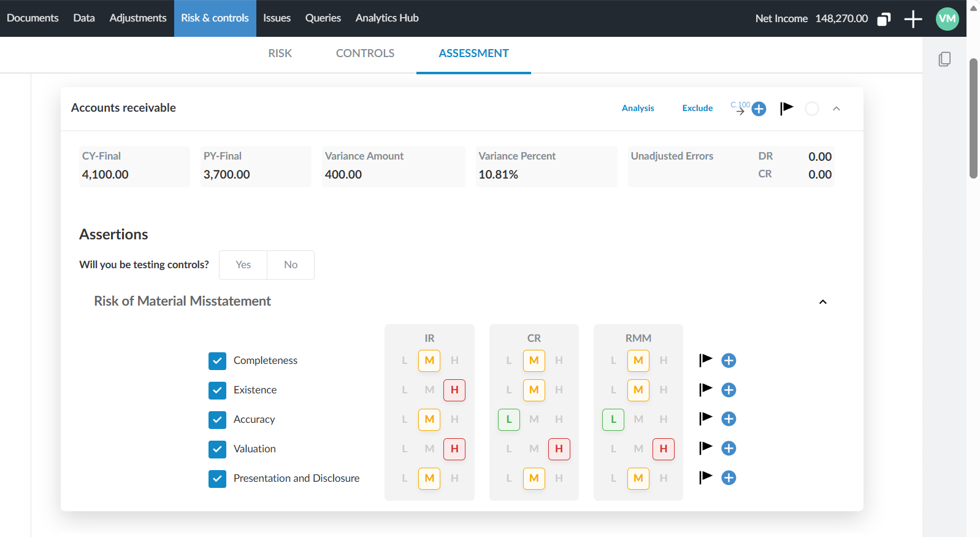Open the Analytics Hub menu

[x=387, y=18]
